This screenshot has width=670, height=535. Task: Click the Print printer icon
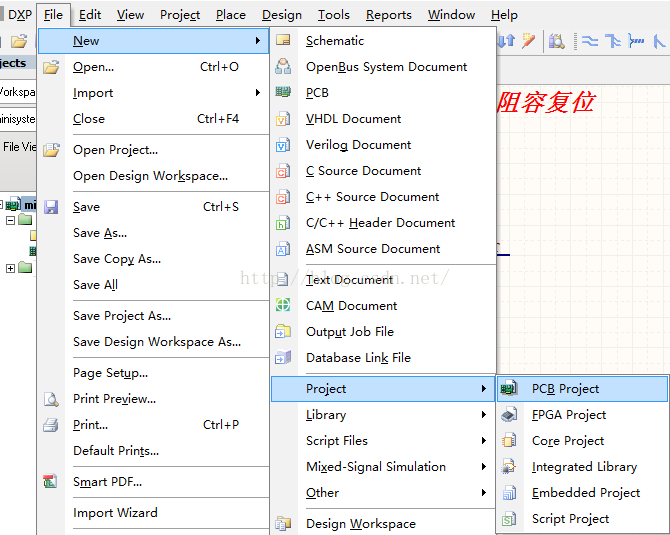pyautogui.click(x=51, y=425)
